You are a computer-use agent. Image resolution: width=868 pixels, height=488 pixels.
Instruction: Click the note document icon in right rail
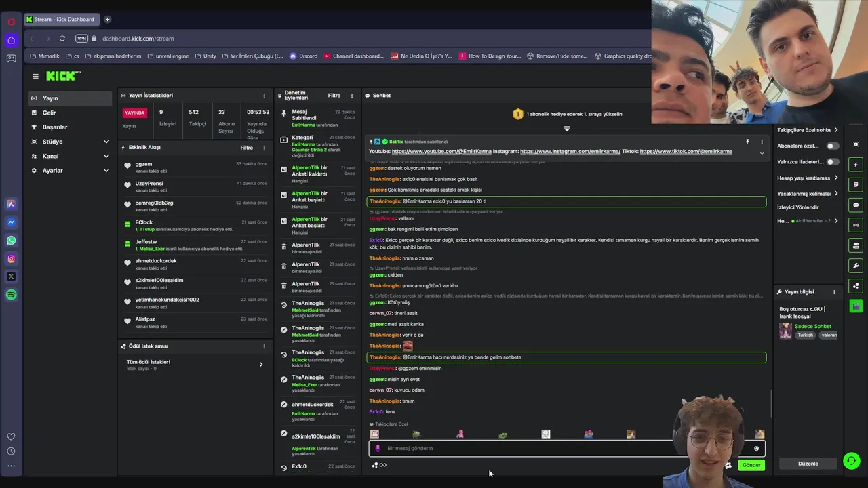pyautogui.click(x=856, y=184)
